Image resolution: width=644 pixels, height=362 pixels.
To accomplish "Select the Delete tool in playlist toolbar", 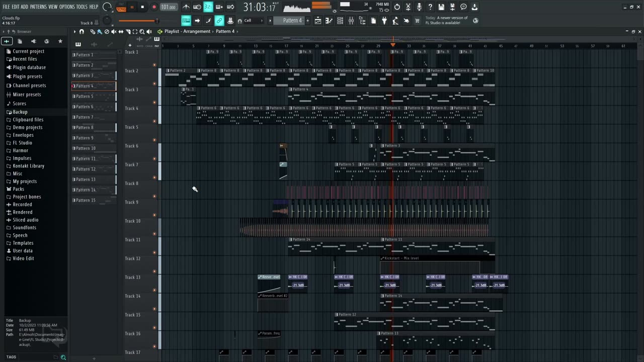I will tap(107, 32).
